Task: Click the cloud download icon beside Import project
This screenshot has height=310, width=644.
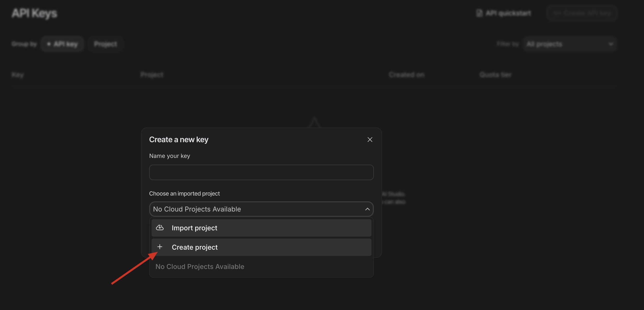Action: pyautogui.click(x=160, y=228)
